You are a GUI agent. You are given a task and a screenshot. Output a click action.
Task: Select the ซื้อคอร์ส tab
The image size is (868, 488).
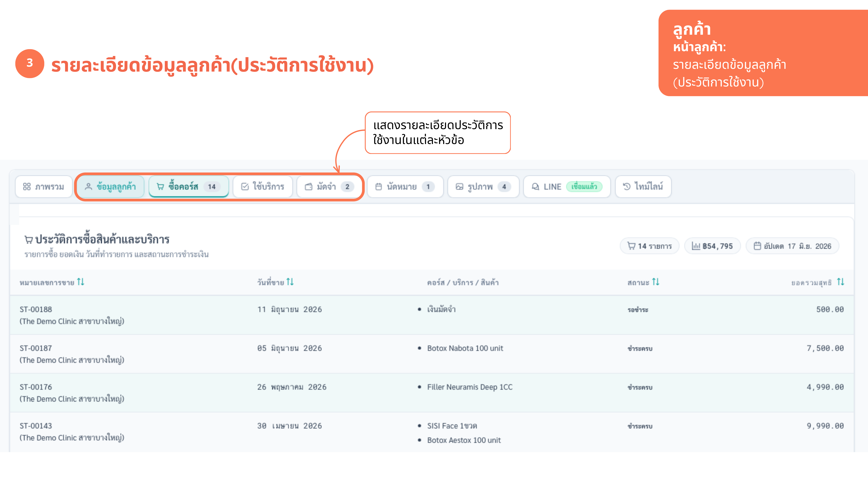point(189,187)
